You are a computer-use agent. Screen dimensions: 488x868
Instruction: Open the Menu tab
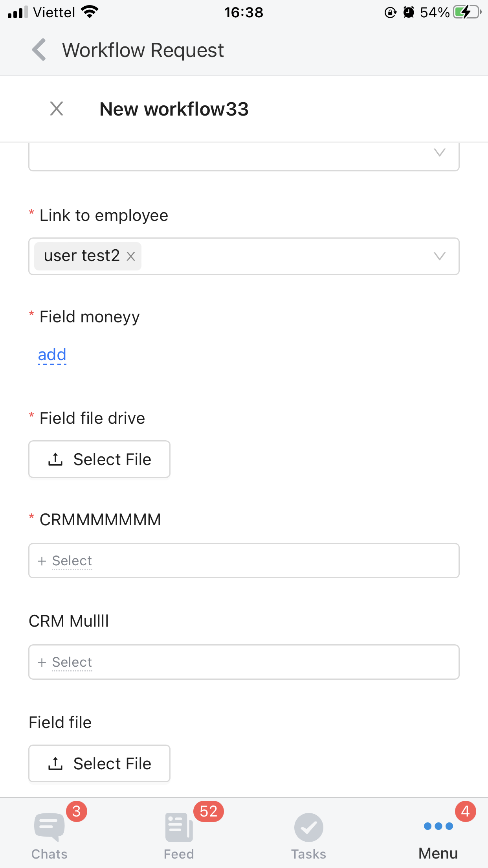click(438, 833)
